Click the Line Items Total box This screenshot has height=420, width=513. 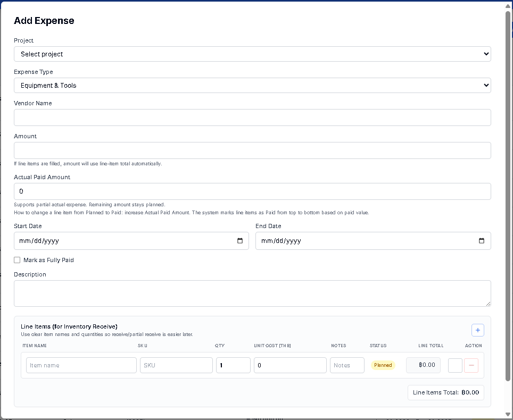(x=445, y=392)
